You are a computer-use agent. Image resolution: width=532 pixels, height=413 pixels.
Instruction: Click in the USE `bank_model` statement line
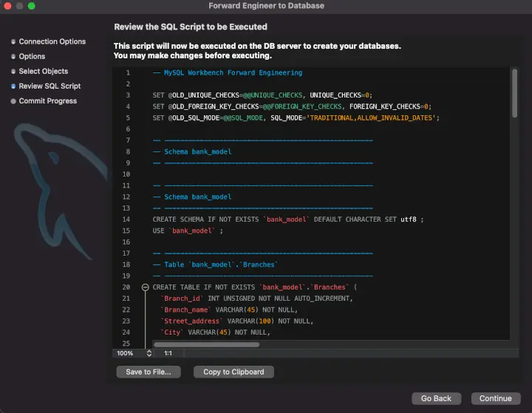pos(187,231)
